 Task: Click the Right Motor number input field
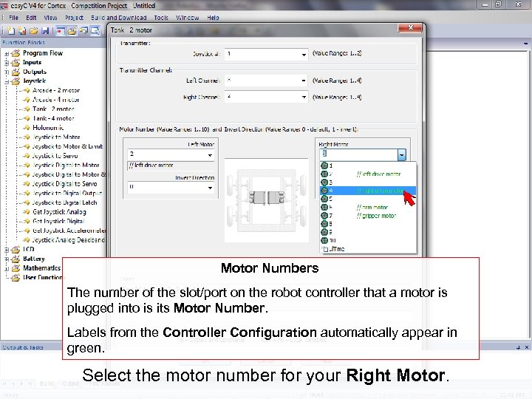(358, 154)
